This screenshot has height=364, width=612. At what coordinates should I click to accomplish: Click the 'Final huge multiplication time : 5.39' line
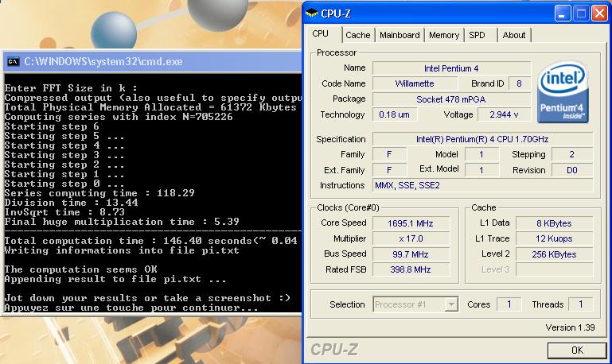pos(122,222)
